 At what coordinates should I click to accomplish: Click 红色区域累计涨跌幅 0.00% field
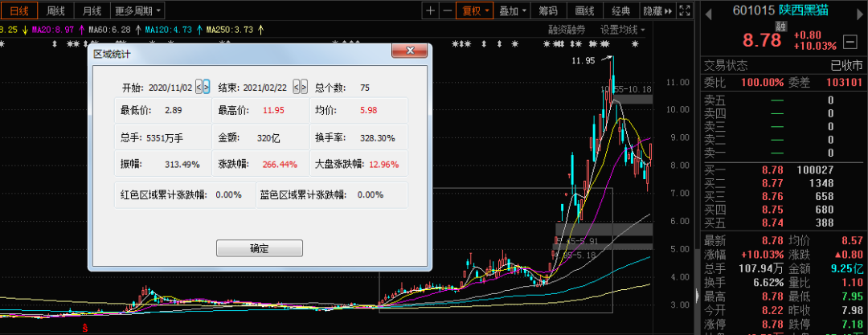coord(185,195)
